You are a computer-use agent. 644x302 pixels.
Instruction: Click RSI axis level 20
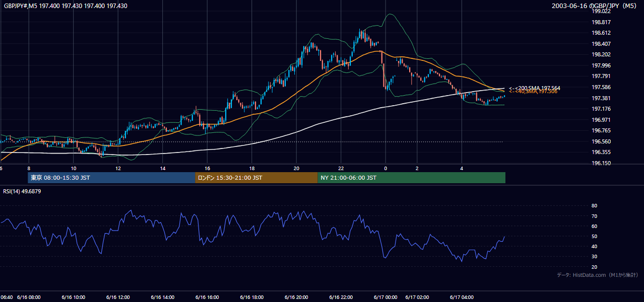coord(595,267)
